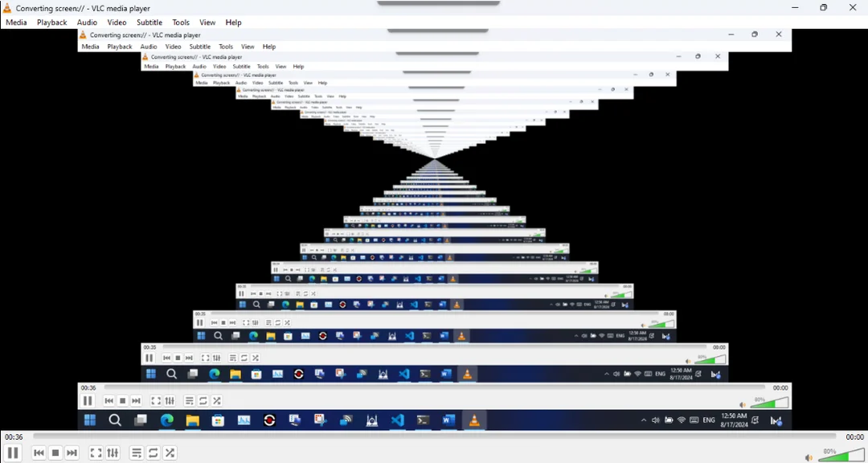This screenshot has height=463, width=868.
Task: Open Microsoft Edge in the largest captured taskbar
Action: click(x=166, y=420)
